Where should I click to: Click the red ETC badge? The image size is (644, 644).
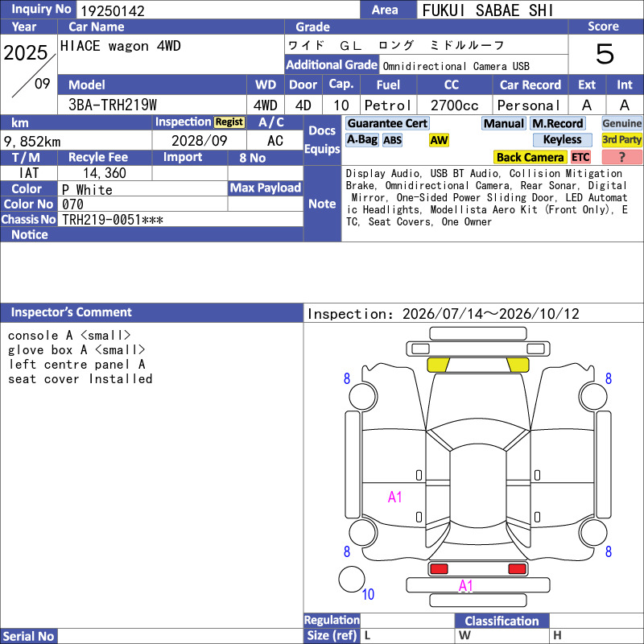[580, 157]
